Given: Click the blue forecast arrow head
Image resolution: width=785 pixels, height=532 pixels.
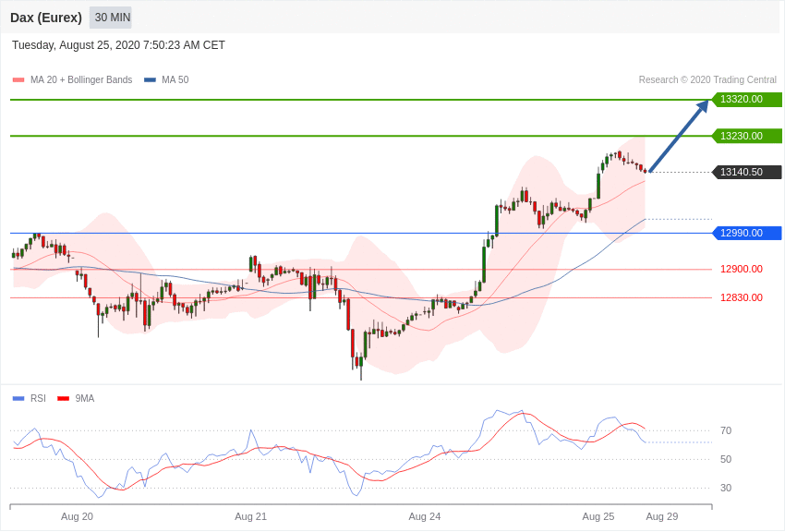Looking at the screenshot, I should point(703,106).
